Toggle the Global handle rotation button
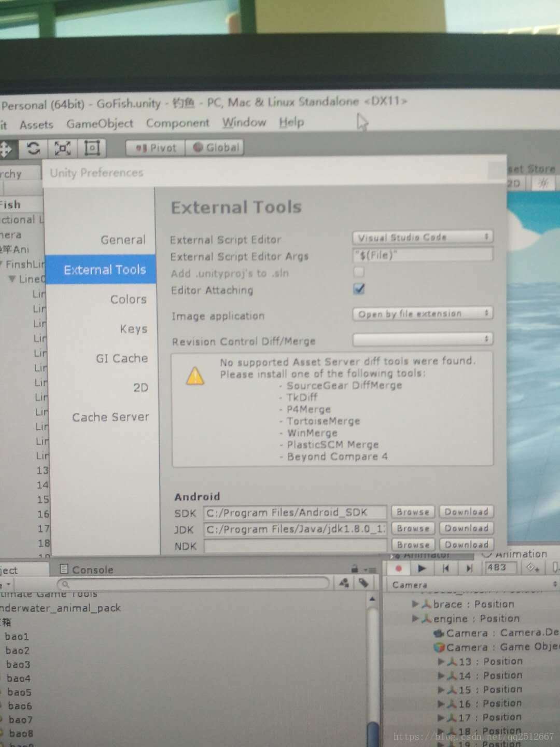This screenshot has width=560, height=747. point(215,147)
